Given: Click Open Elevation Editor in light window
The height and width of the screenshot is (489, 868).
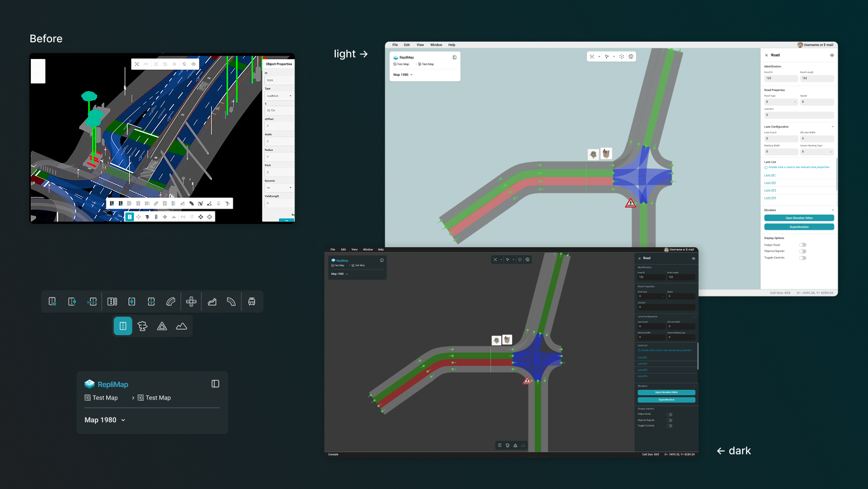Looking at the screenshot, I should (x=799, y=218).
